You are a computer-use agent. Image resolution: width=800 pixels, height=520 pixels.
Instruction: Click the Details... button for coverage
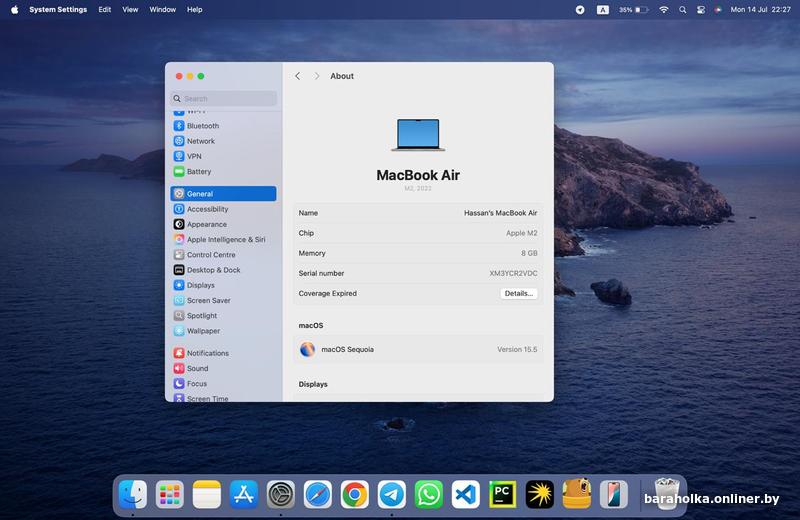(x=518, y=293)
